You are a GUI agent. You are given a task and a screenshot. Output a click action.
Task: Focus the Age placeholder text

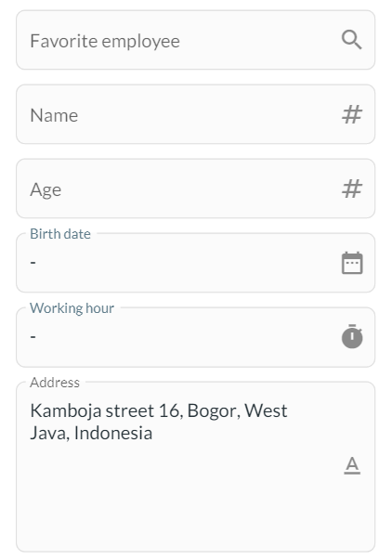tap(46, 189)
